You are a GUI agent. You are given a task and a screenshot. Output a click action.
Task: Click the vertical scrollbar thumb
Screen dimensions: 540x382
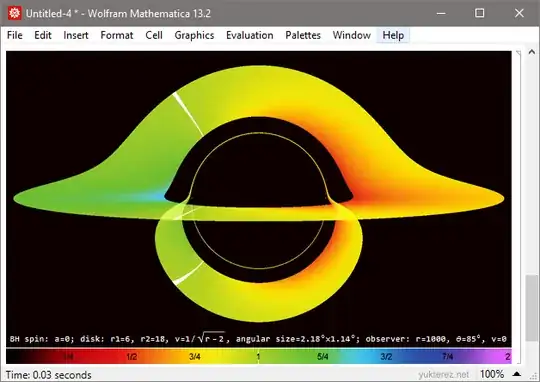532,307
